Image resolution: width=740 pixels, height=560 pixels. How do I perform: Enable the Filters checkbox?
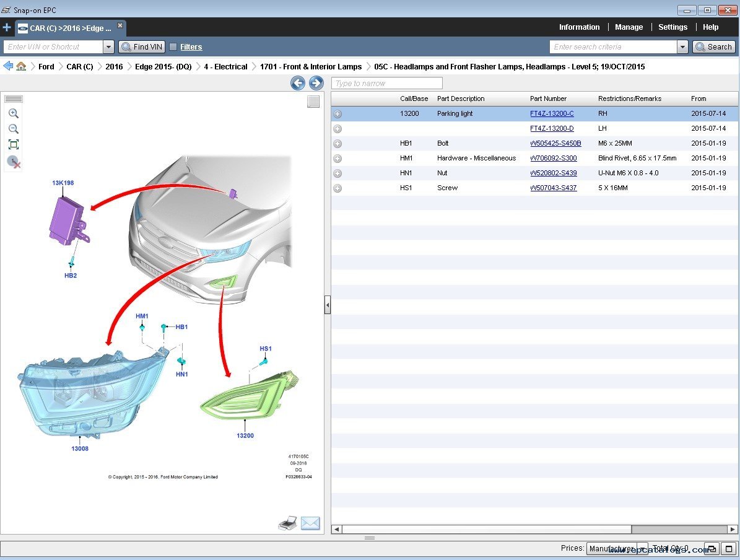pos(173,47)
